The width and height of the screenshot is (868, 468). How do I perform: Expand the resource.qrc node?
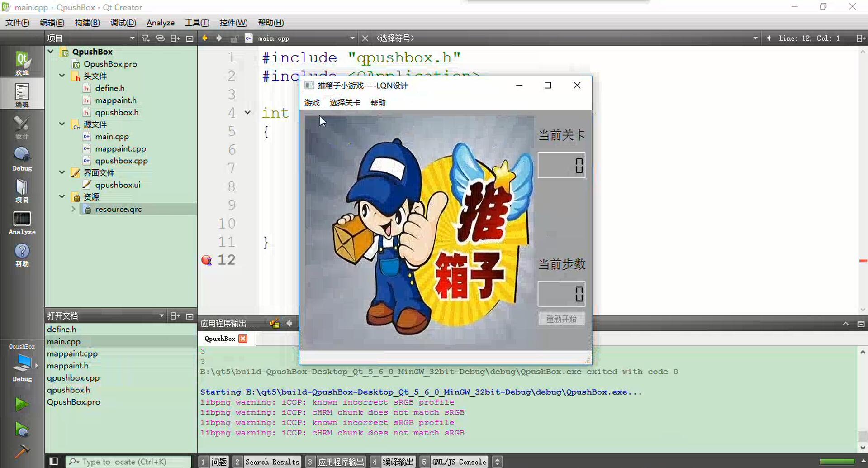click(73, 209)
